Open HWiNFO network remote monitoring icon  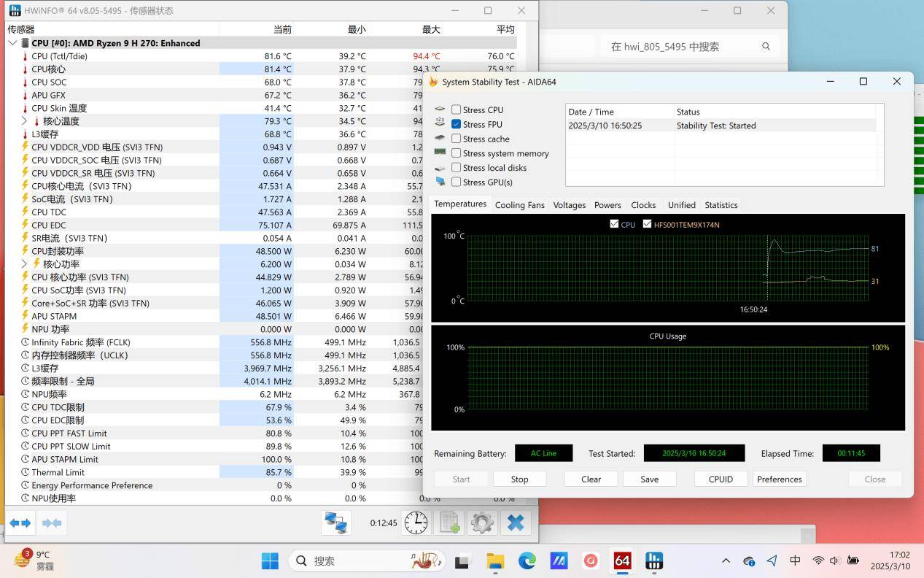tap(335, 523)
